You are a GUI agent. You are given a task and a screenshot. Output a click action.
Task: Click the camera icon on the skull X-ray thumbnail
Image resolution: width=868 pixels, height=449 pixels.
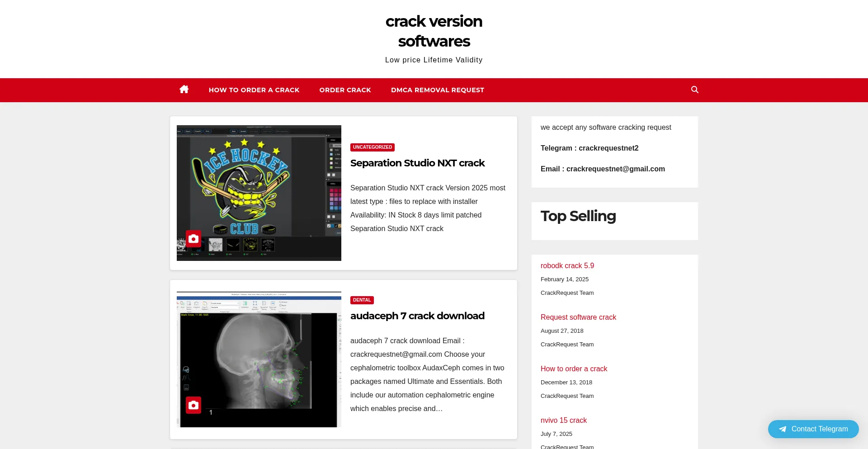pos(193,405)
